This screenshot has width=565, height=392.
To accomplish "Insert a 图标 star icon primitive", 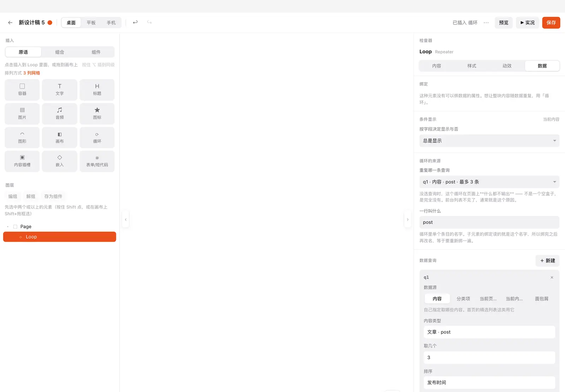I will pos(97,114).
